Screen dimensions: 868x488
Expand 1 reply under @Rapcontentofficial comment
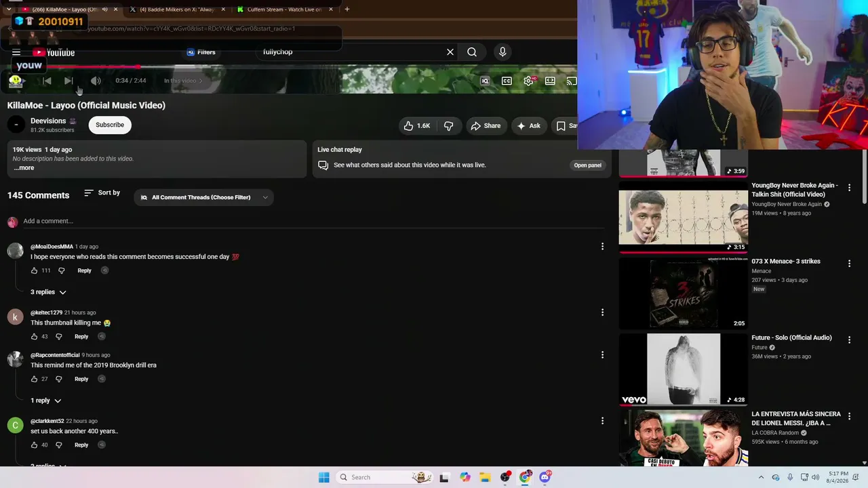coord(45,401)
